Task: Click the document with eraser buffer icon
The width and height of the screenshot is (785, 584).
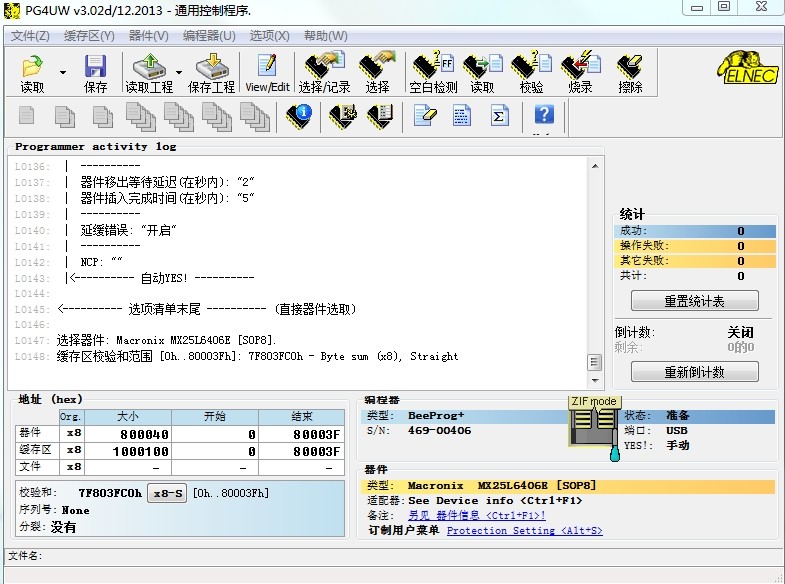Action: [425, 116]
